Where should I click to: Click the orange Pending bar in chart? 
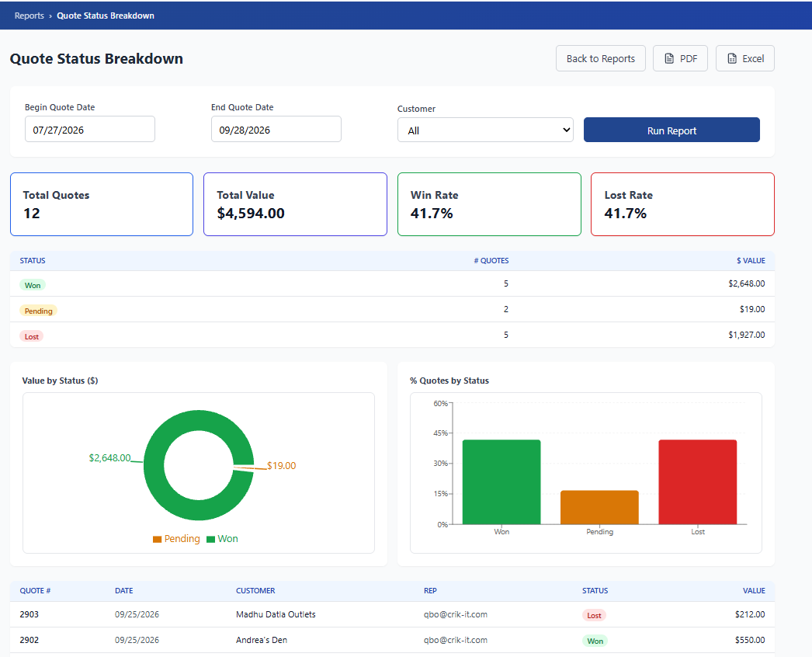pyautogui.click(x=599, y=507)
